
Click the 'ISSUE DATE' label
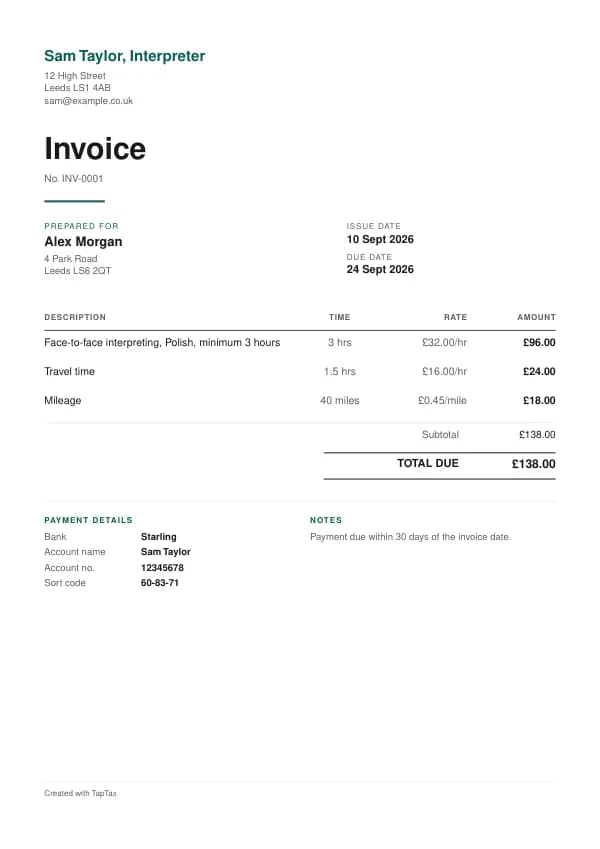point(374,226)
